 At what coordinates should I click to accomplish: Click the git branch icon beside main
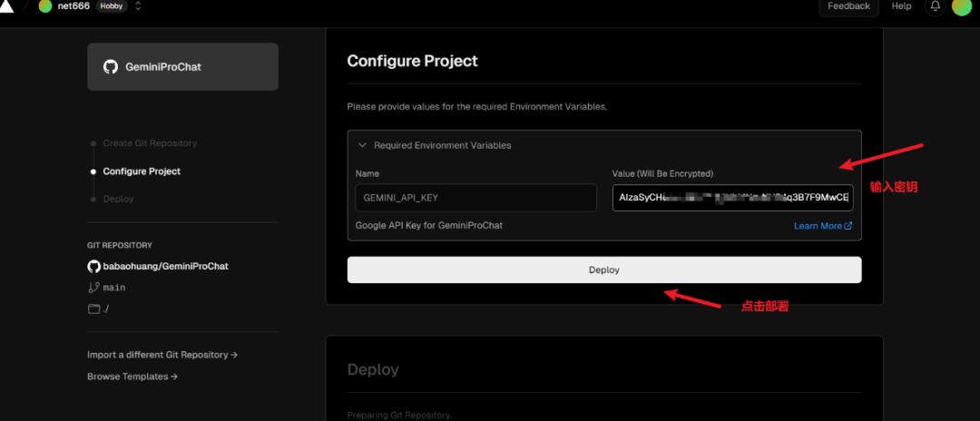pyautogui.click(x=93, y=288)
